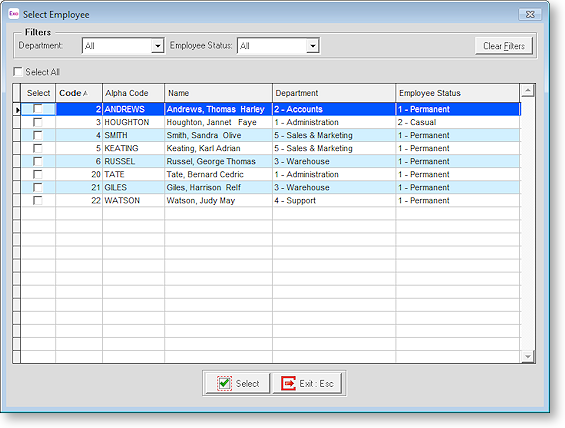Click the scroll up arrow of the grid
The height and width of the screenshot is (428, 565).
click(x=528, y=90)
